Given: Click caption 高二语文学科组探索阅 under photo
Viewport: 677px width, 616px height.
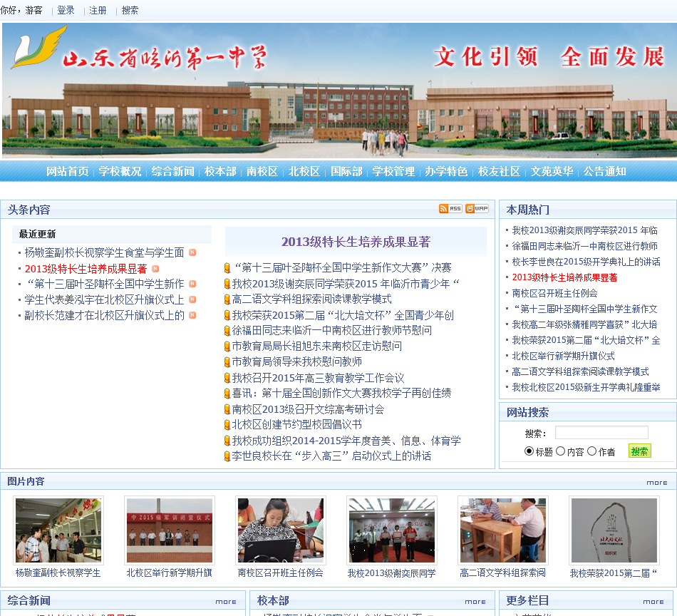Looking at the screenshot, I should (x=502, y=573).
